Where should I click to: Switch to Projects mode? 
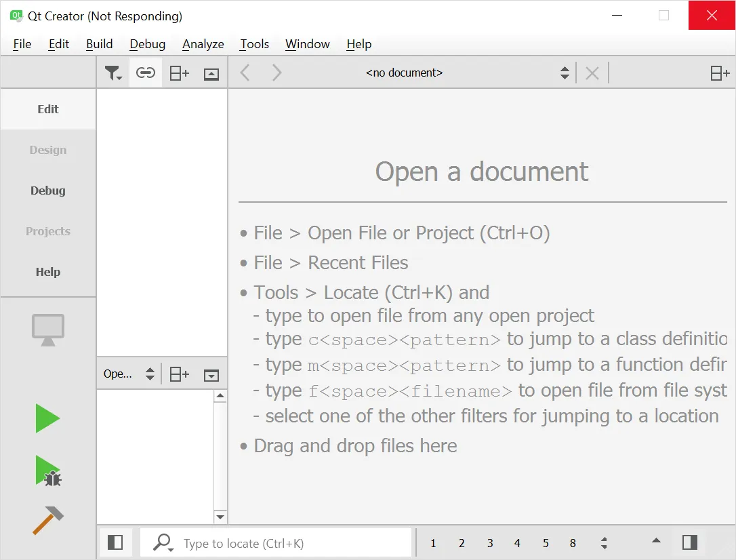(48, 231)
